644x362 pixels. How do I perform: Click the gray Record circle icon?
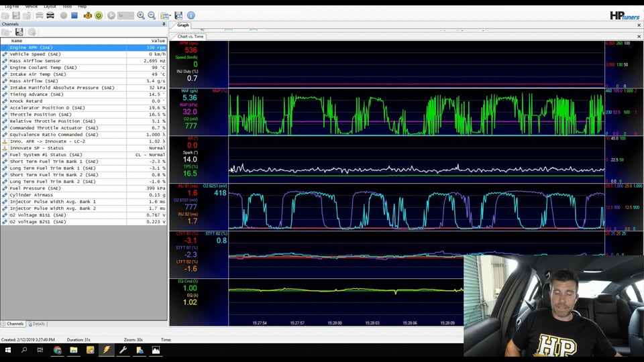pyautogui.click(x=64, y=15)
